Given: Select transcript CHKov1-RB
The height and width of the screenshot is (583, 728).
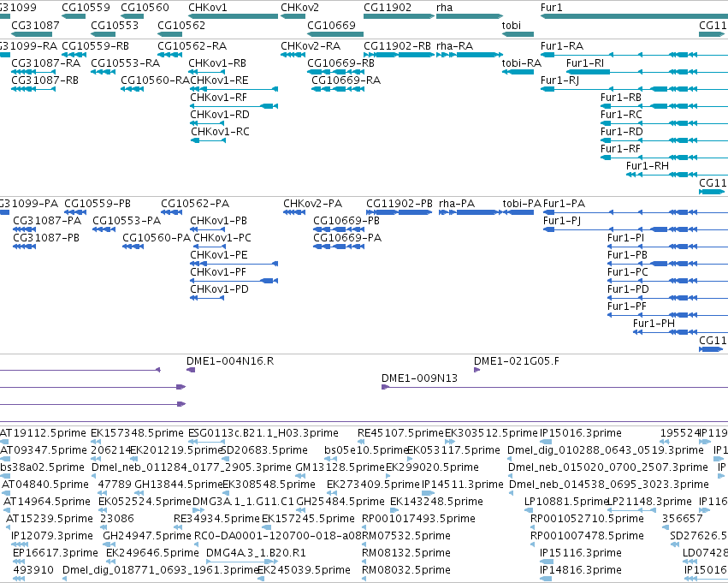Looking at the screenshot, I should click(217, 63).
